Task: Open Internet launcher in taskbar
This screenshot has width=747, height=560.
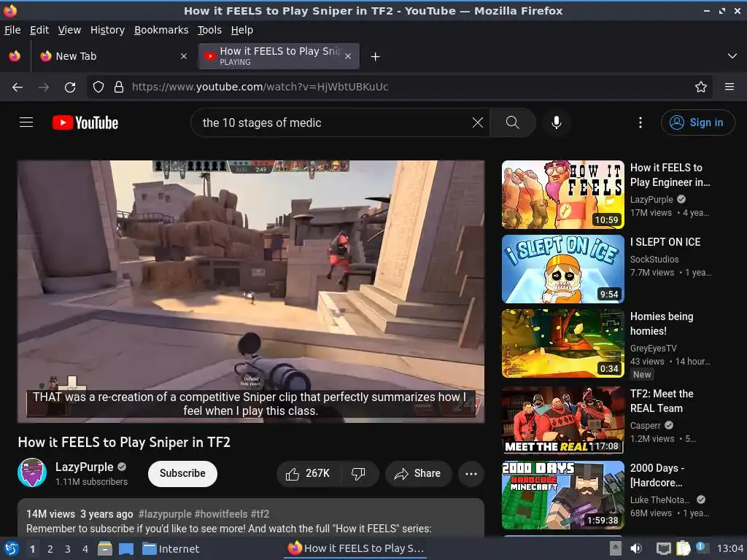Action: click(171, 549)
